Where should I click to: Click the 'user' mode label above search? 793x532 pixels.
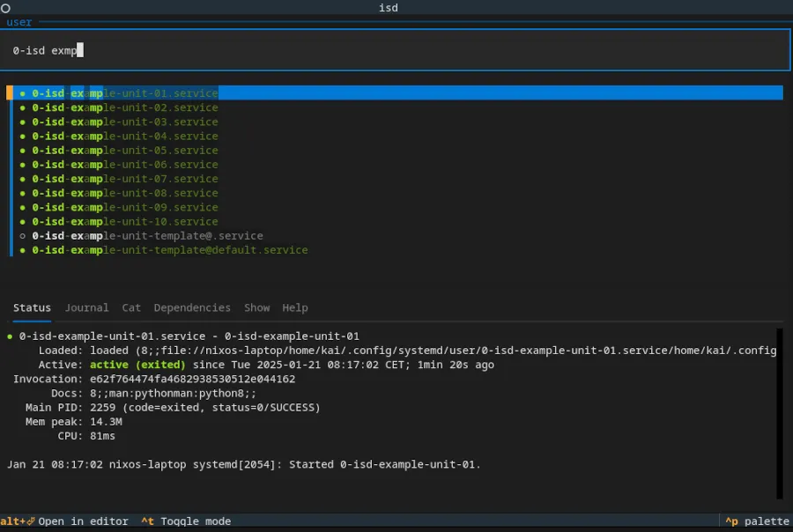(19, 22)
